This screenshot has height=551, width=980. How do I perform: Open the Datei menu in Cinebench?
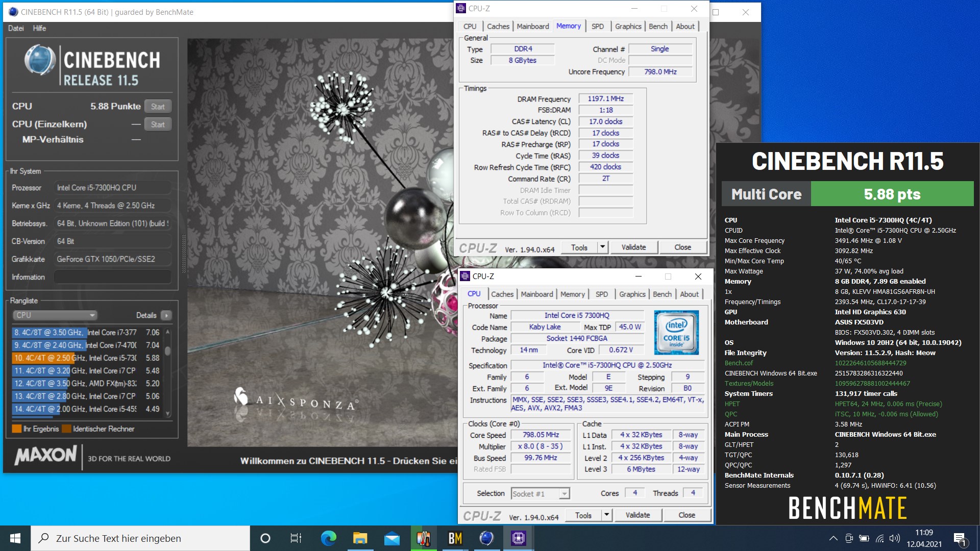16,28
